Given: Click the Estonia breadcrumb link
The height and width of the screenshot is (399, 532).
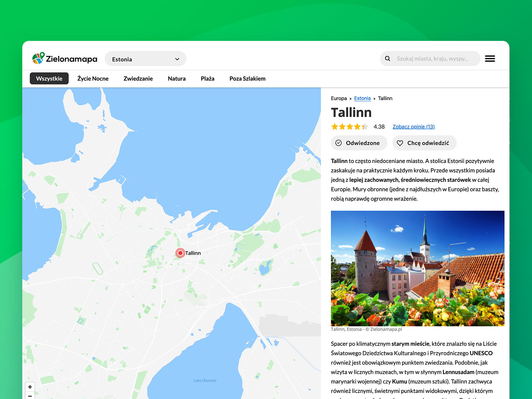Looking at the screenshot, I should pos(362,98).
